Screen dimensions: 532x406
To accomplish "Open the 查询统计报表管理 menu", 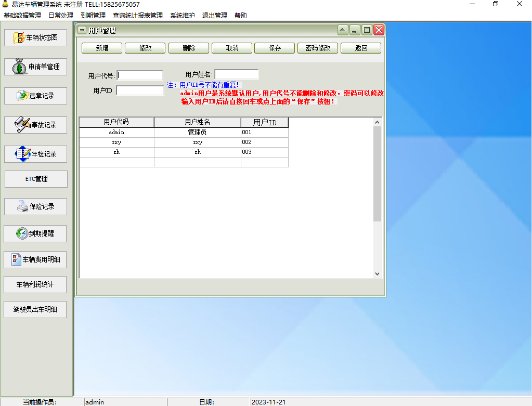I will coord(138,16).
